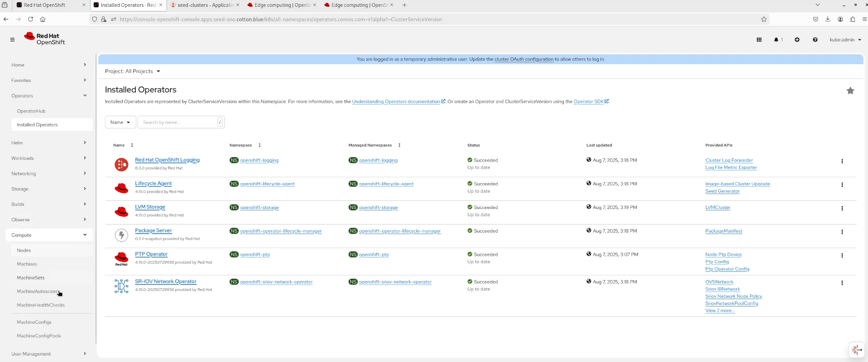Open the Operator SDK link
The image size is (868, 362).
pos(591,102)
